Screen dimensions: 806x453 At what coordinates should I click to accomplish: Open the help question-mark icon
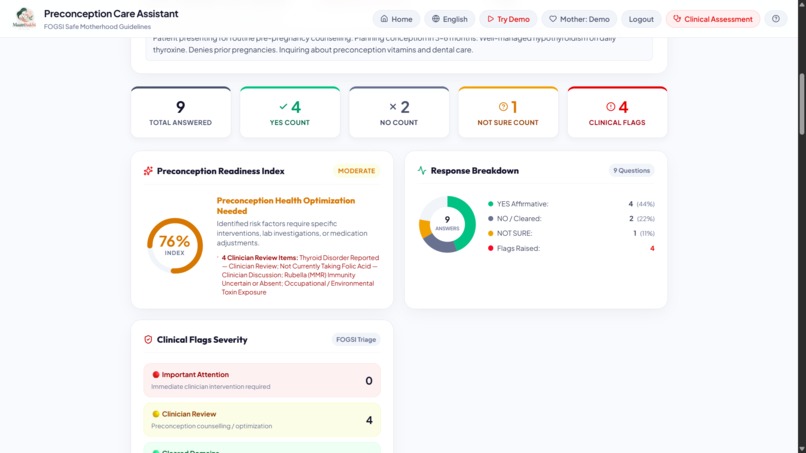776,19
